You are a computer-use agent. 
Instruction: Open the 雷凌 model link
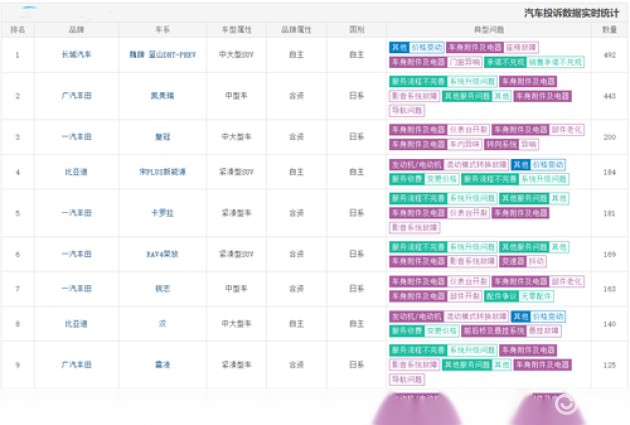pyautogui.click(x=162, y=365)
